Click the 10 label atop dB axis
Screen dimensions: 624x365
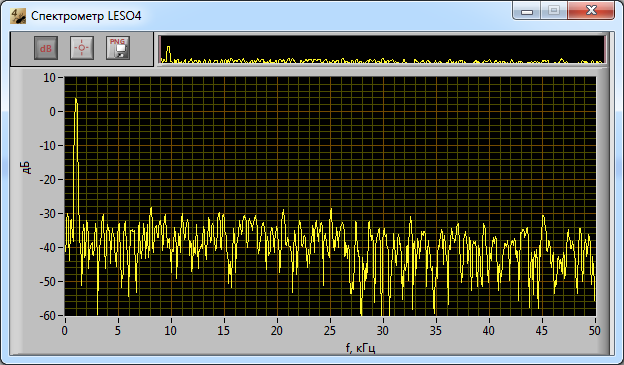click(x=49, y=78)
